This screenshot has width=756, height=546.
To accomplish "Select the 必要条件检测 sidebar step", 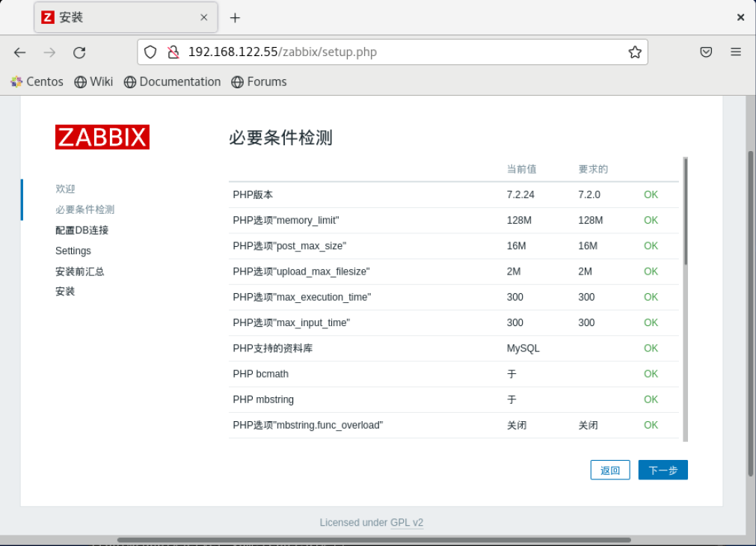I will [84, 209].
